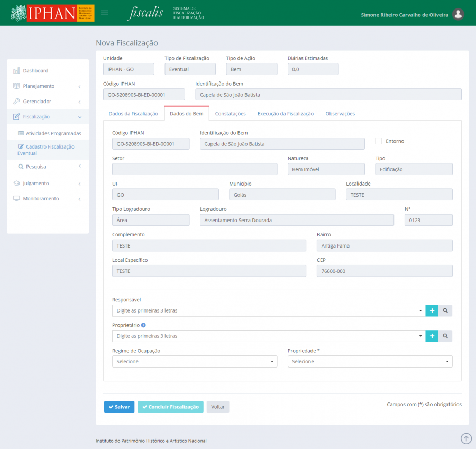Click the Responsável search input field
The width and height of the screenshot is (476, 449).
267,310
